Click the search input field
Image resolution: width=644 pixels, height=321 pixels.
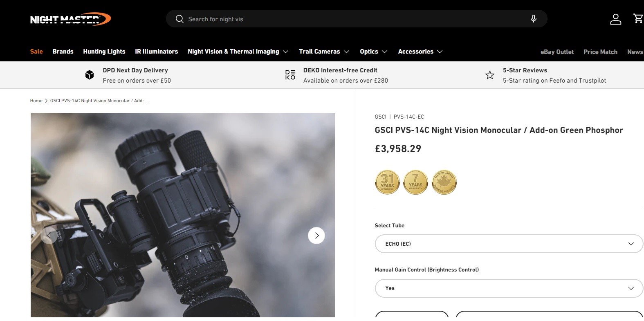tap(352, 19)
